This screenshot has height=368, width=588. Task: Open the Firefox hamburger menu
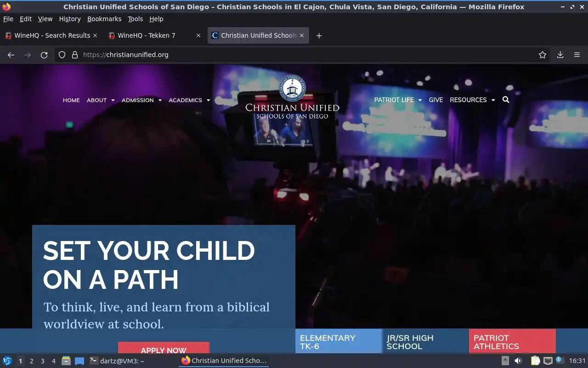click(x=577, y=55)
